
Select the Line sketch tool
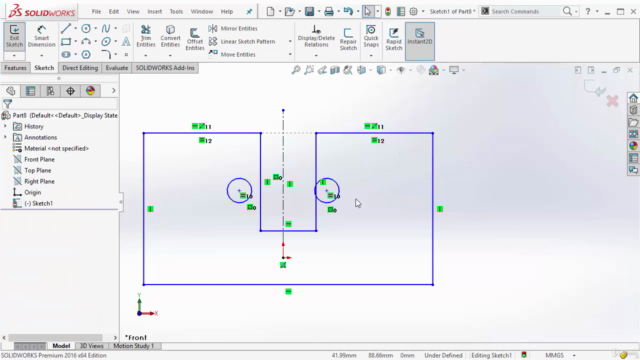[66, 29]
